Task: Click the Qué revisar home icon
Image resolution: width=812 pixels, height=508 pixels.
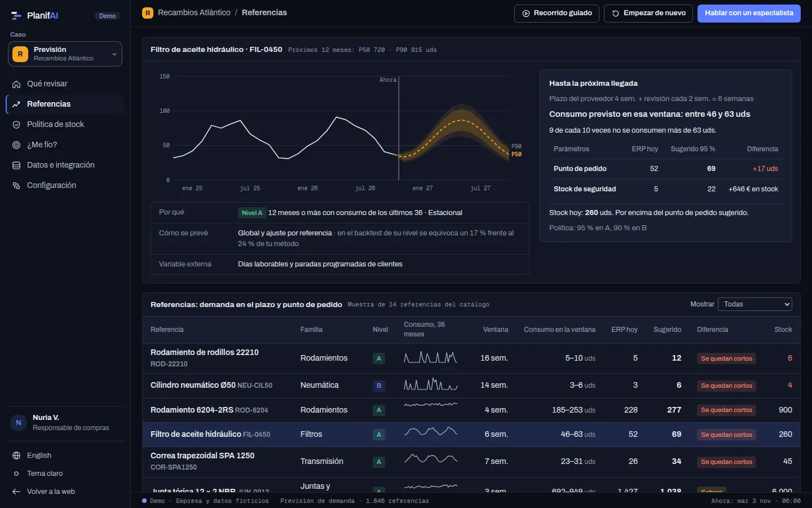Action: coord(16,84)
